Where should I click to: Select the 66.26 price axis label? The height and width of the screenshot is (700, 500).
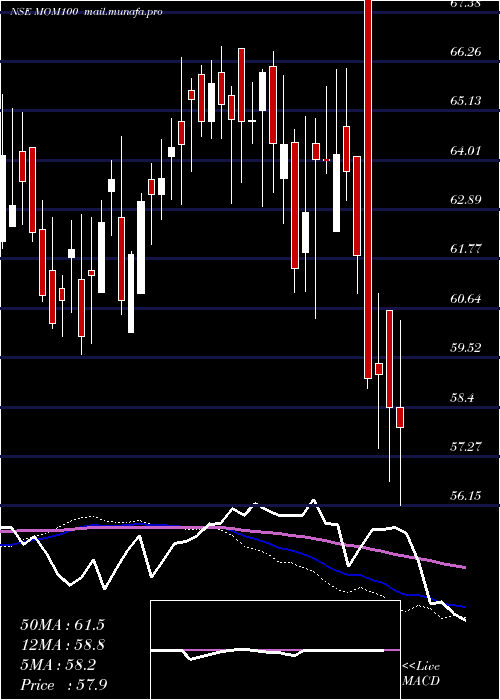click(x=466, y=52)
